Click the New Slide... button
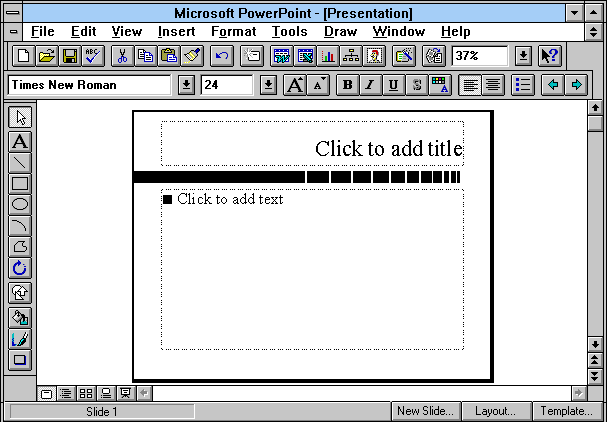 pos(425,411)
